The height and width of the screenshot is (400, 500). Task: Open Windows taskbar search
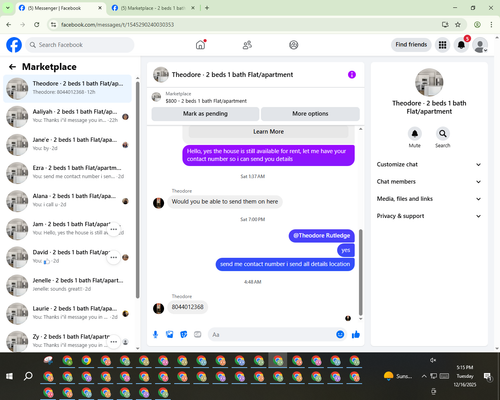[28, 376]
